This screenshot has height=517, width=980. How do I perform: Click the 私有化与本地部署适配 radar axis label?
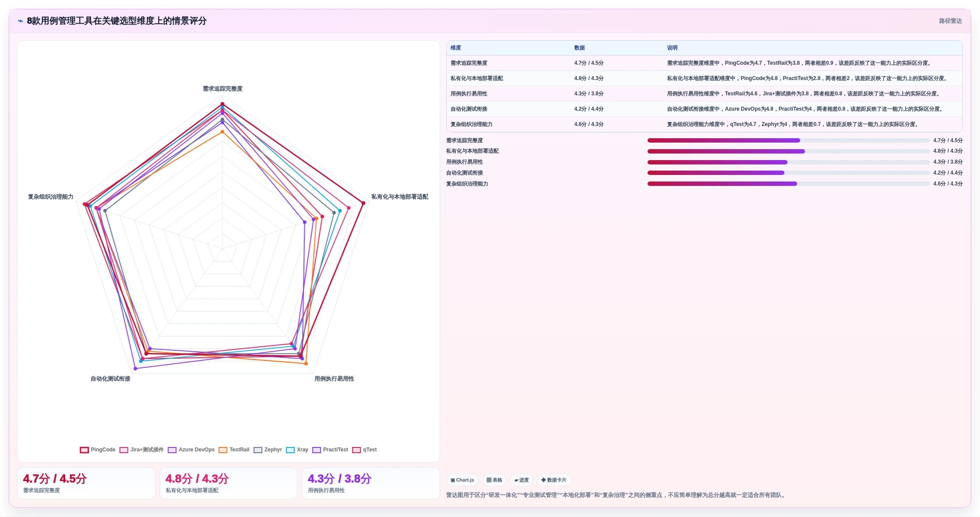pos(400,197)
